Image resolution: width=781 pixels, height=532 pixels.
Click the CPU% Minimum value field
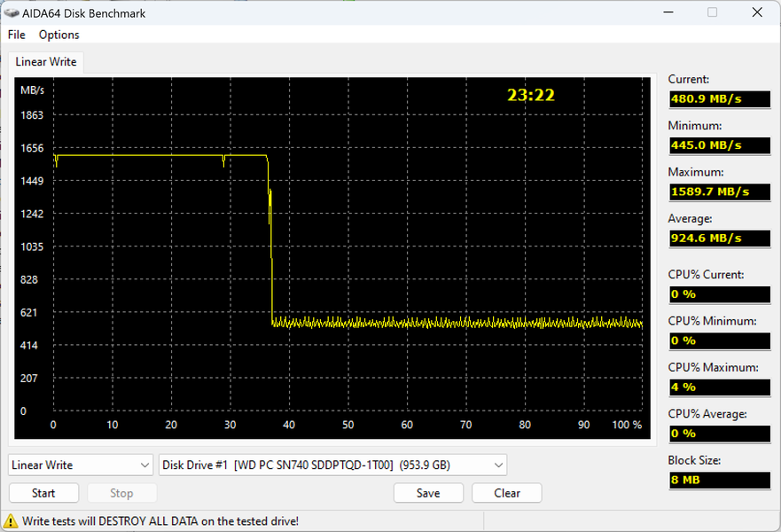tap(720, 340)
